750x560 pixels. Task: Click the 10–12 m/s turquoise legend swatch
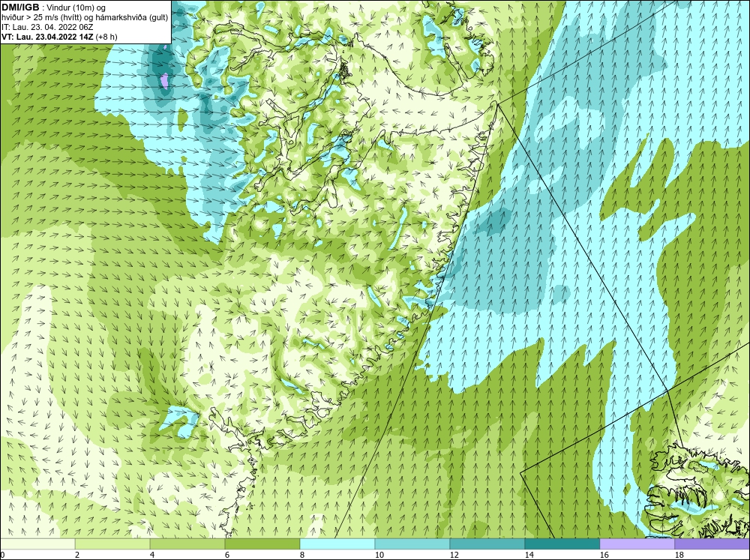pyautogui.click(x=412, y=544)
